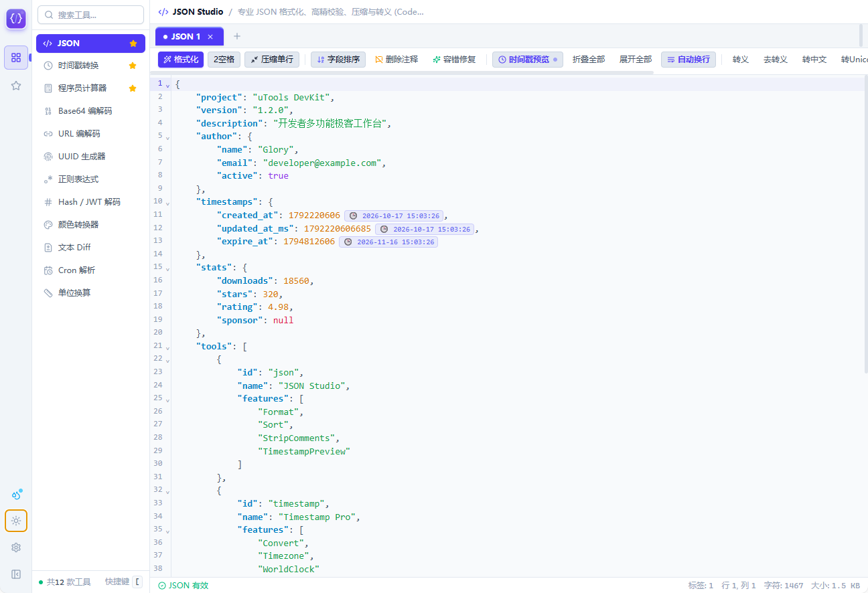Open the 程序员计算器 calculator tool
The width and height of the screenshot is (868, 593).
point(90,88)
